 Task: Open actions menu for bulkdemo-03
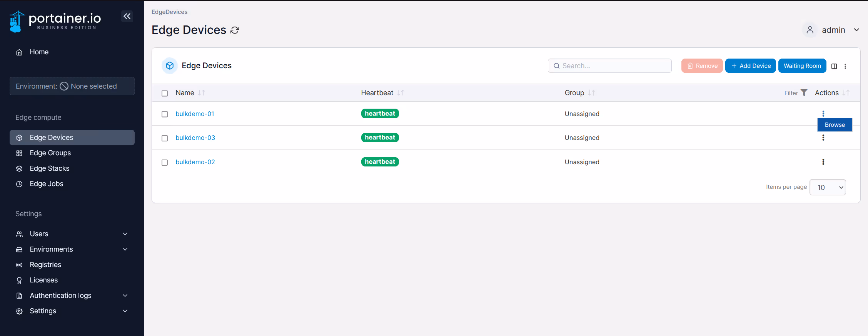point(823,138)
